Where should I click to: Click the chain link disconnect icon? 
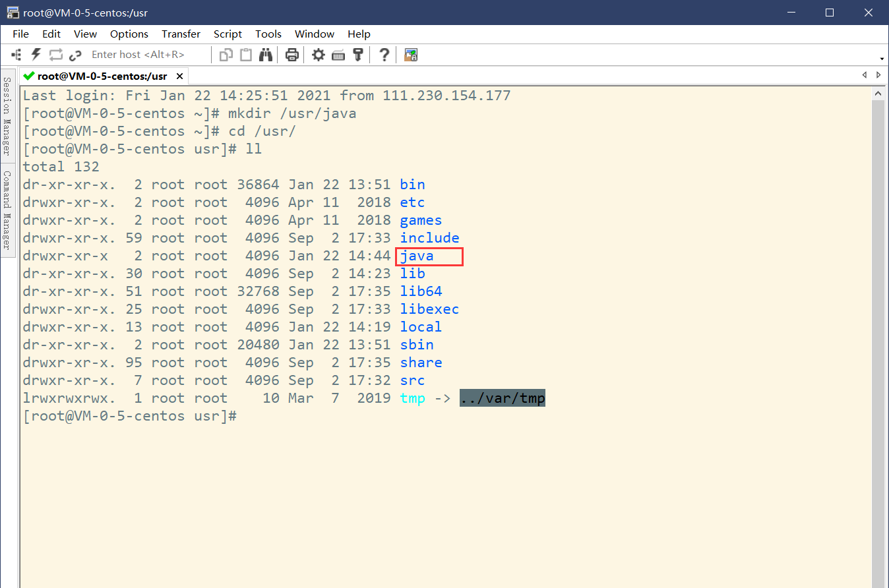(75, 55)
